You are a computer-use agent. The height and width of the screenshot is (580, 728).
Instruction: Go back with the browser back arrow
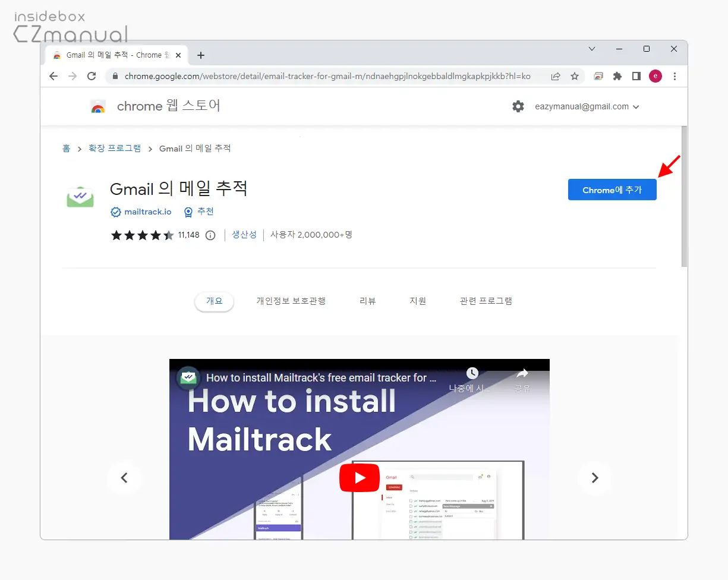[53, 76]
